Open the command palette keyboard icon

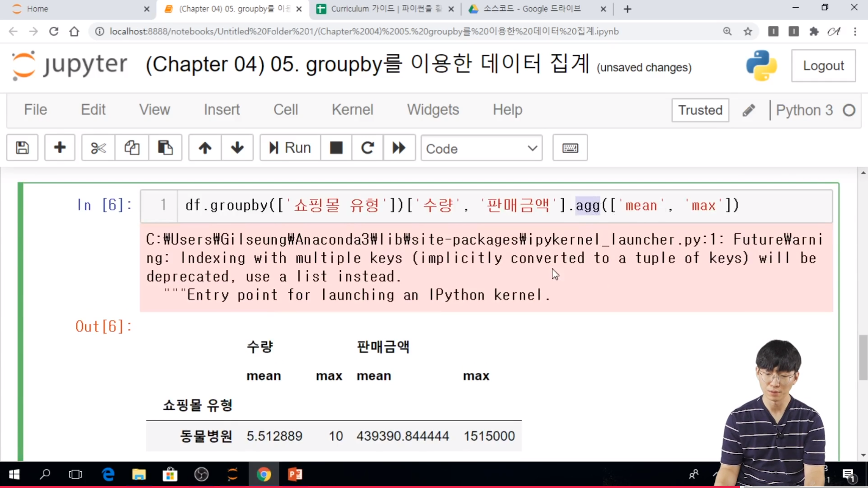point(570,148)
